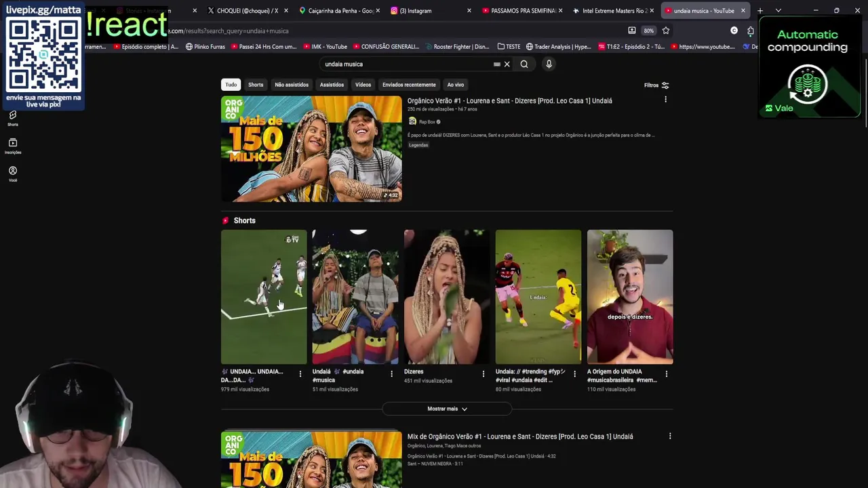Close the undaia musica YouTube tab

click(743, 11)
